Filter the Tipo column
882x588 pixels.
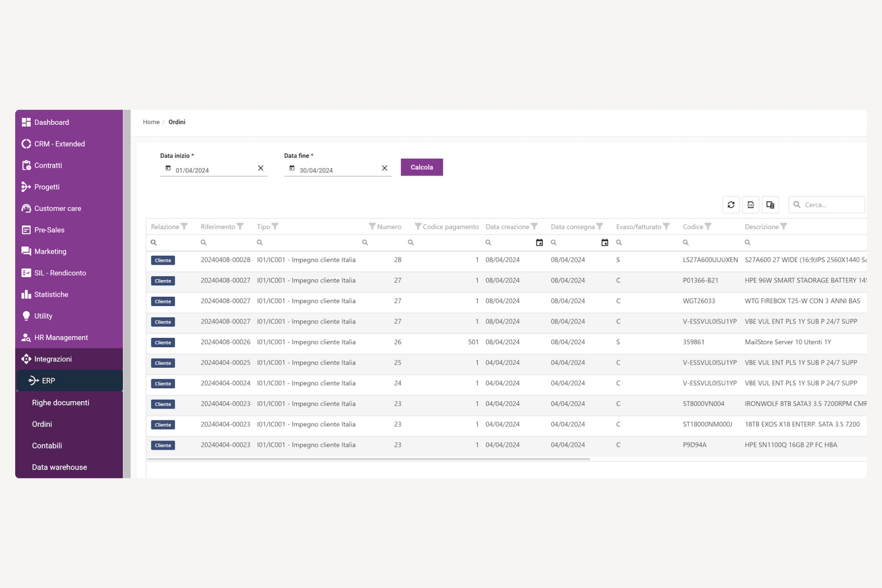click(275, 226)
